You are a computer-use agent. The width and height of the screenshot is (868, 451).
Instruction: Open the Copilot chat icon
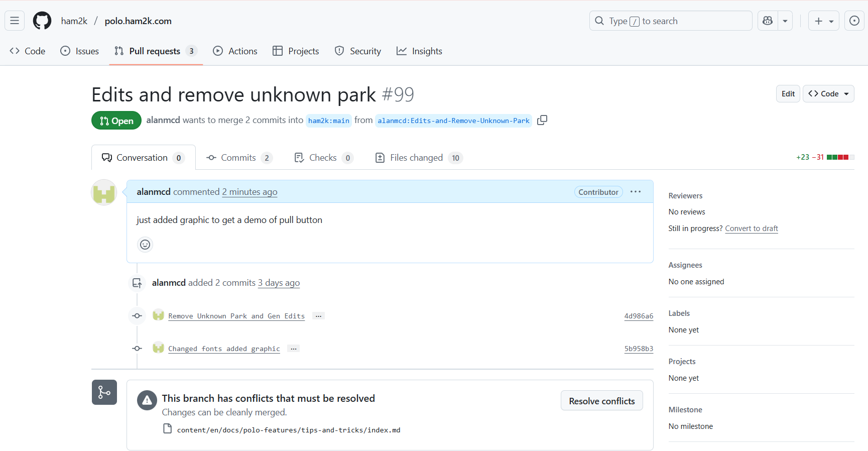768,21
